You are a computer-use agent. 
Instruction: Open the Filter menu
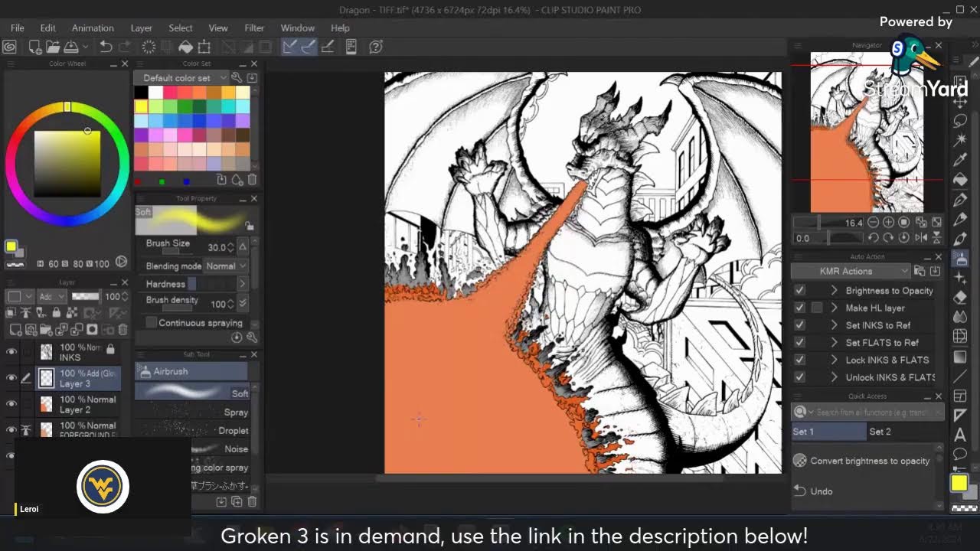click(x=254, y=28)
